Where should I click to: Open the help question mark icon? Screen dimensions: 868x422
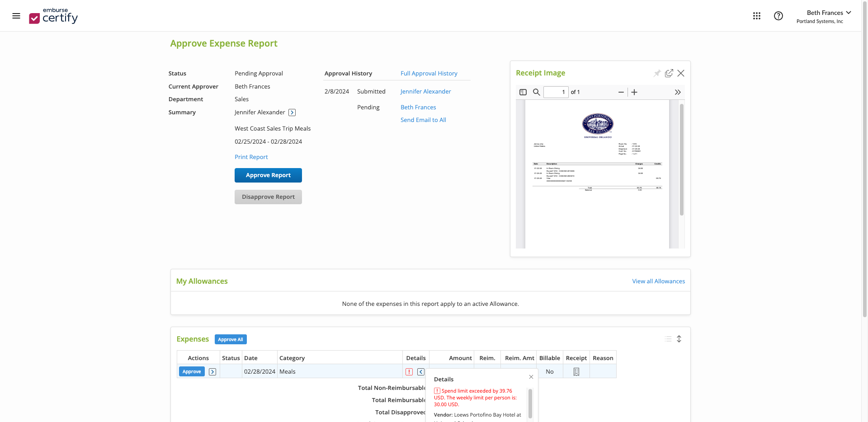pos(778,15)
